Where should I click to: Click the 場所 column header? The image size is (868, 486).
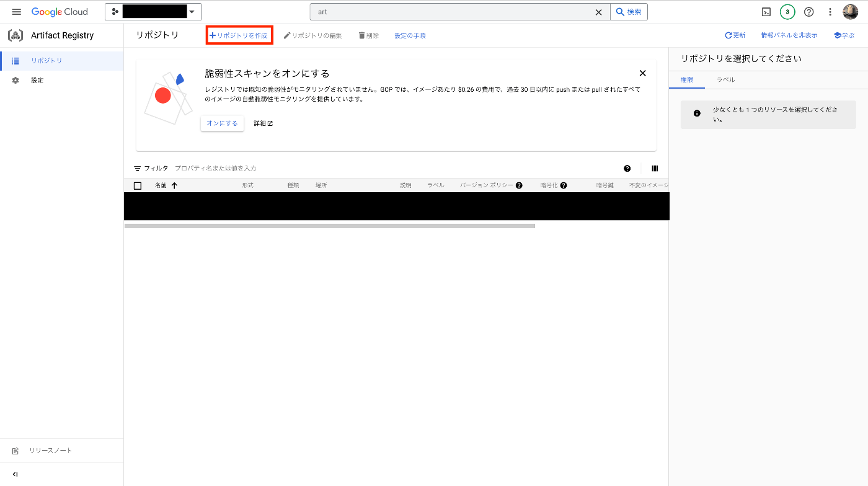click(x=321, y=185)
